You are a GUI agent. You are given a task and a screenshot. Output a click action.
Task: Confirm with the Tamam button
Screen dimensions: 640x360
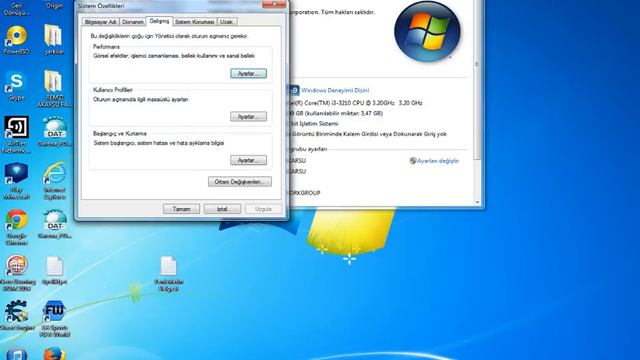coord(181,209)
